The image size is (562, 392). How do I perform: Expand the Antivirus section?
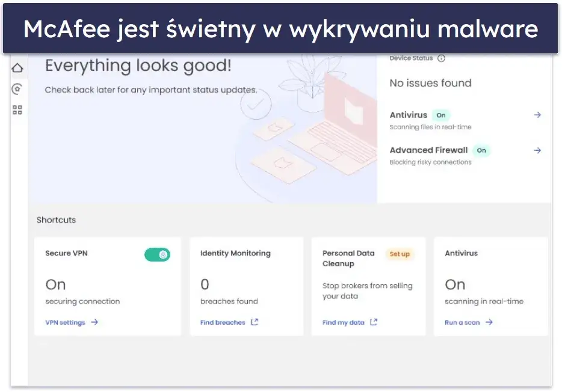[407, 115]
